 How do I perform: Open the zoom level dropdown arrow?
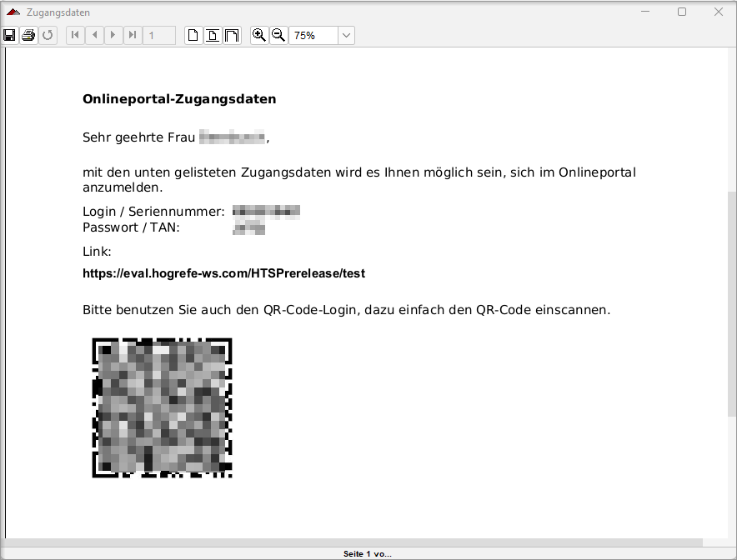[347, 35]
